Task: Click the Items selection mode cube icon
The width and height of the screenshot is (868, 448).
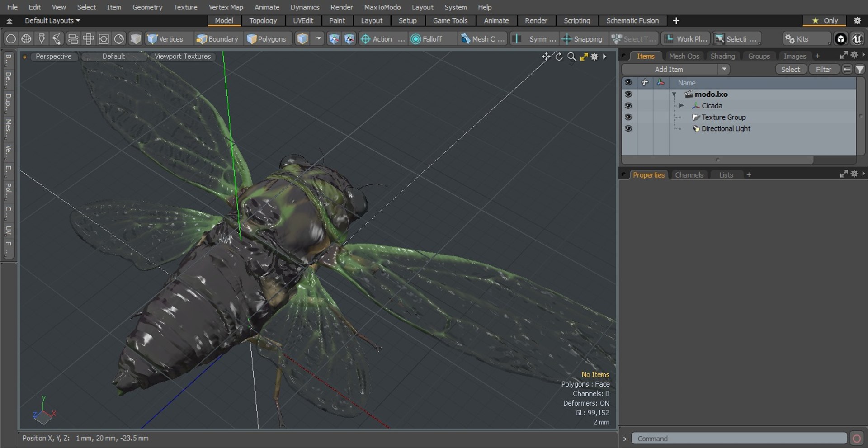Action: pos(302,39)
